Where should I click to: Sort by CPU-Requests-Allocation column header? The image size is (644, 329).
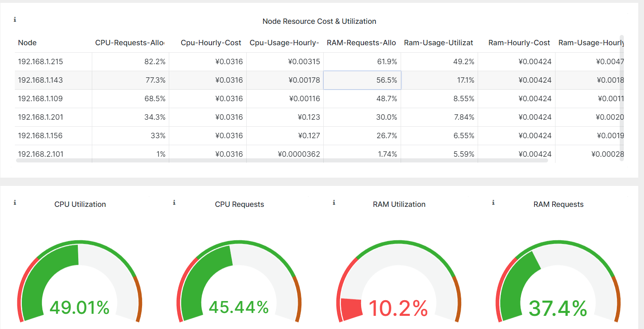pos(130,43)
